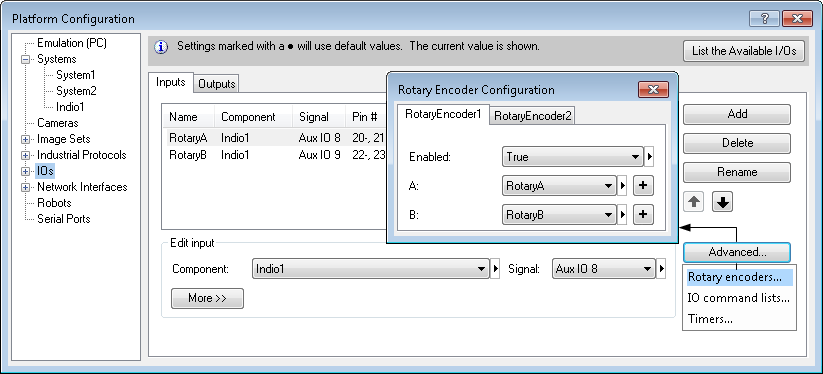Select System1 in the tree

(76, 75)
